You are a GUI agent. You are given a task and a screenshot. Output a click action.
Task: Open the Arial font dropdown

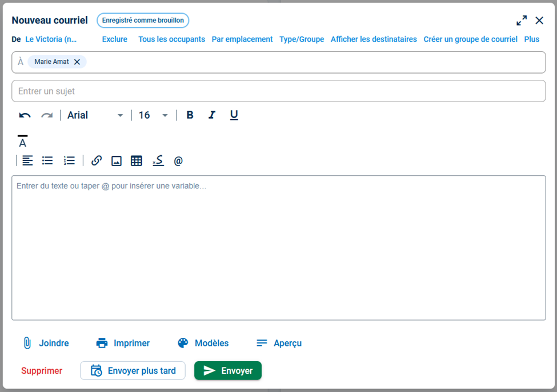tap(95, 115)
